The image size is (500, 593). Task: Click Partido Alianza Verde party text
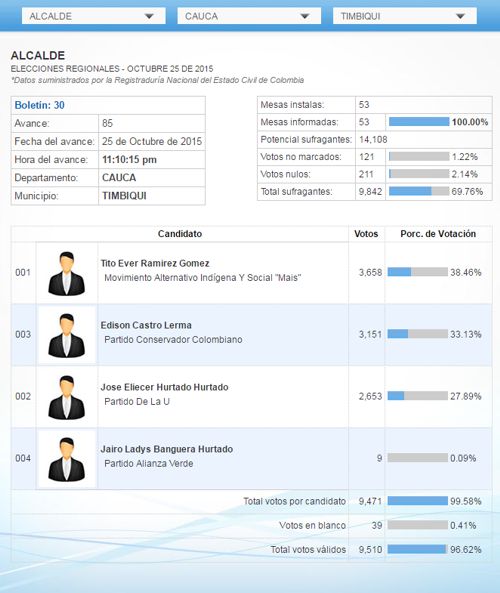149,464
